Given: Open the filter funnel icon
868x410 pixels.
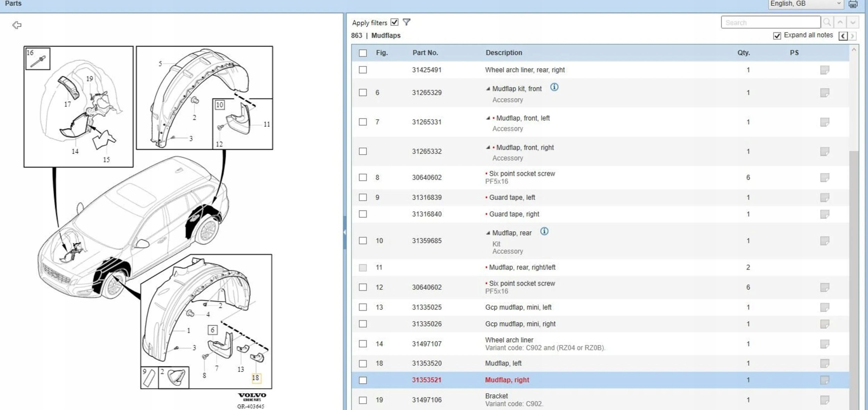Looking at the screenshot, I should click(407, 22).
